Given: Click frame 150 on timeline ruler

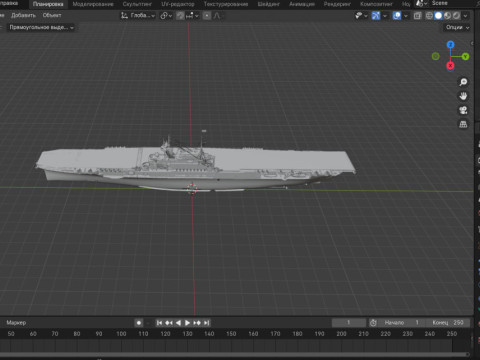Looking at the screenshot, I should point(231,334).
